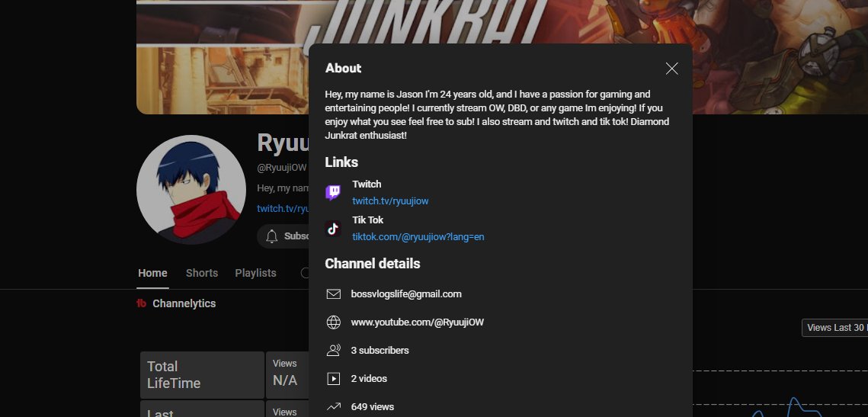Click the Subscribe bell icon
The image size is (868, 417).
(x=271, y=236)
